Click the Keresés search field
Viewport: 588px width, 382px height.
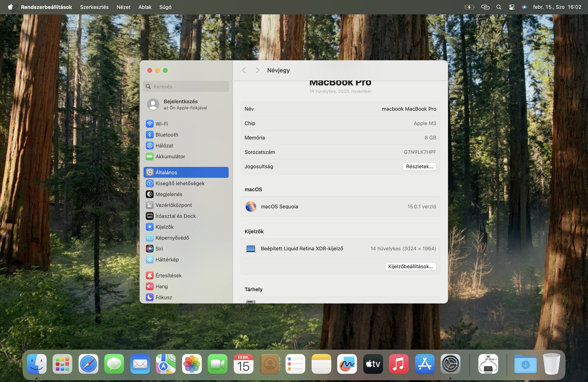pyautogui.click(x=186, y=86)
